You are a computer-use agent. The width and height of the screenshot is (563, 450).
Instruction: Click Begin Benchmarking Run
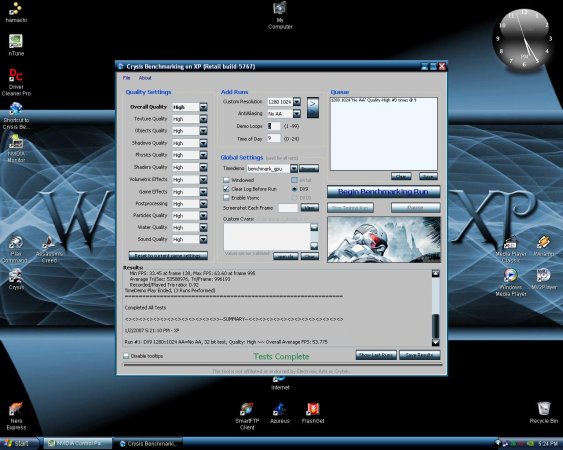tap(383, 191)
